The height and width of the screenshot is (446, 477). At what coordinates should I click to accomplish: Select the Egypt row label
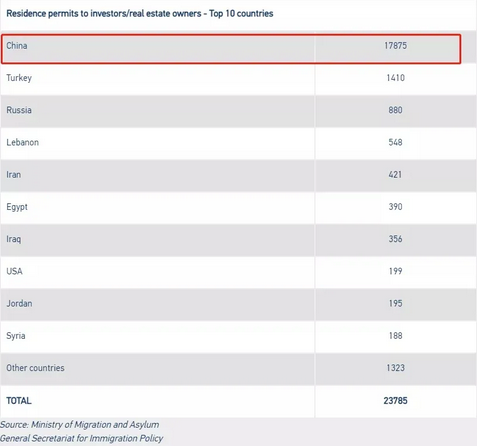click(x=17, y=207)
